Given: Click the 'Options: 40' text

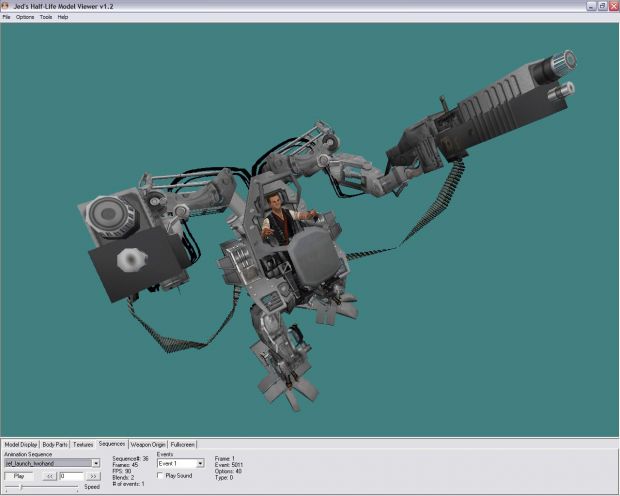Looking at the screenshot, I should click(x=228, y=471).
